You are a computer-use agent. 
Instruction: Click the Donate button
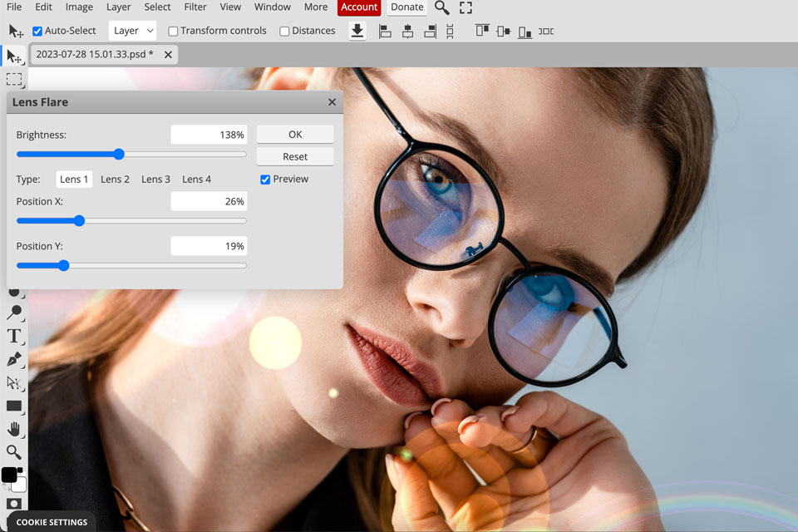pyautogui.click(x=407, y=7)
